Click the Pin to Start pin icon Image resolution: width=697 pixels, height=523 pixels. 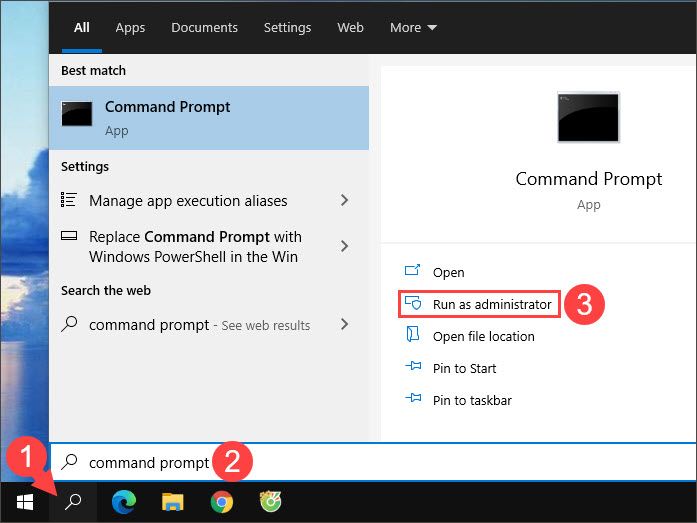tap(413, 366)
